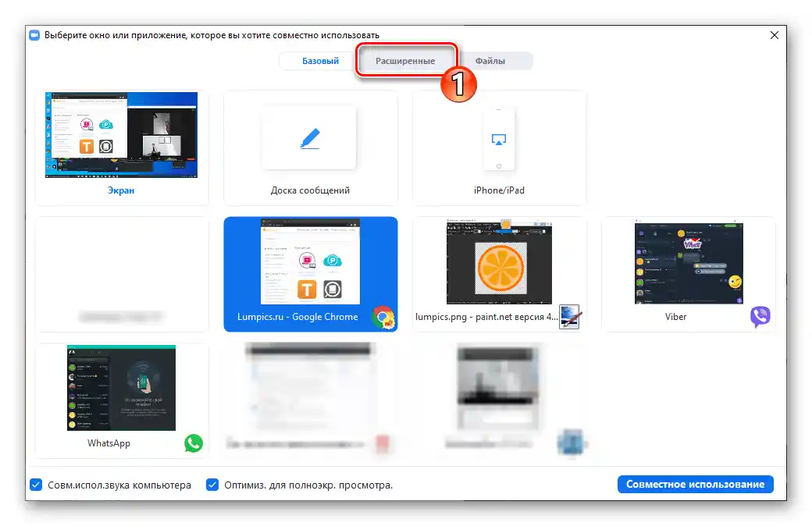Uncheck Оптимиз. для полноэкр. просмотра
The height and width of the screenshot is (526, 812).
[212, 484]
